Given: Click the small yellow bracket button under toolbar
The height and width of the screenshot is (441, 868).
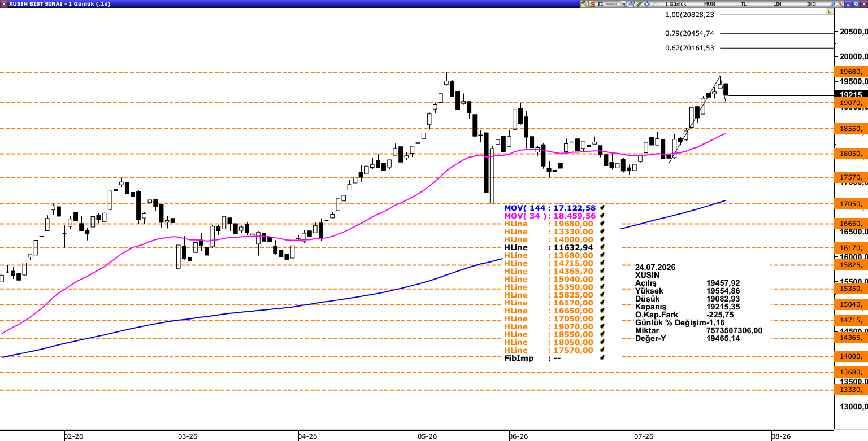Looking at the screenshot, I should point(830,11).
